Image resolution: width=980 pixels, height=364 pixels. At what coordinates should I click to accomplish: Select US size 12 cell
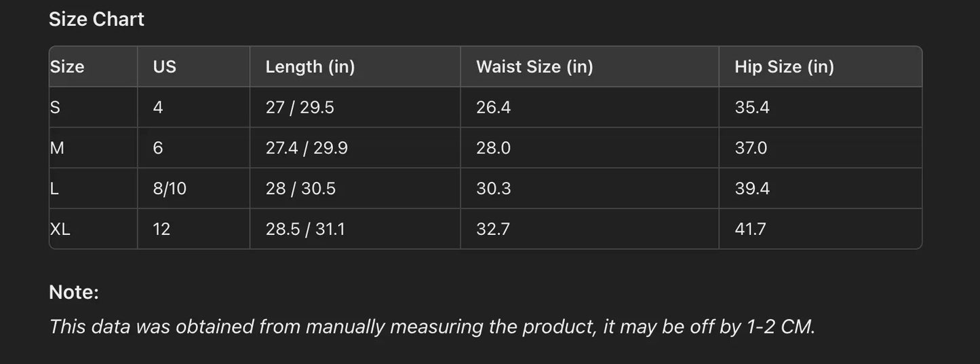[x=161, y=230]
